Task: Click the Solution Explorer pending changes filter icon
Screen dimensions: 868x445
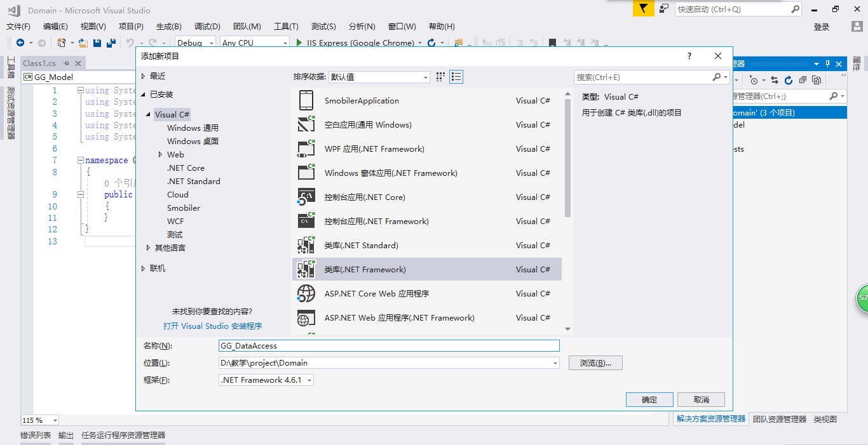Action: 754,80
